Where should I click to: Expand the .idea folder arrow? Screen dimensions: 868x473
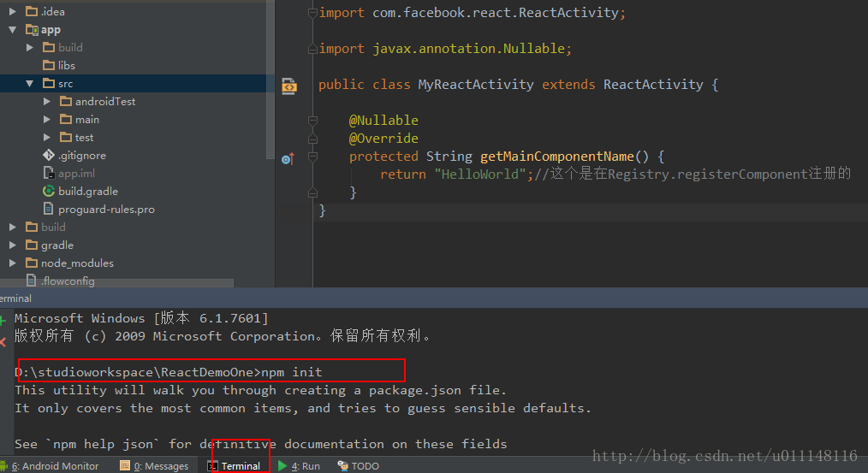12,12
